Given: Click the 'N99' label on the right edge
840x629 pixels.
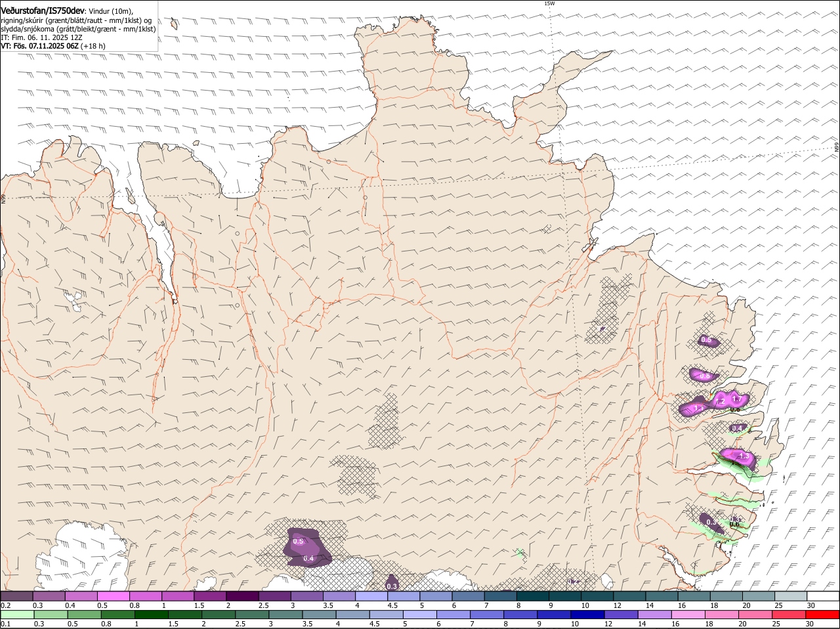Looking at the screenshot, I should point(837,148).
